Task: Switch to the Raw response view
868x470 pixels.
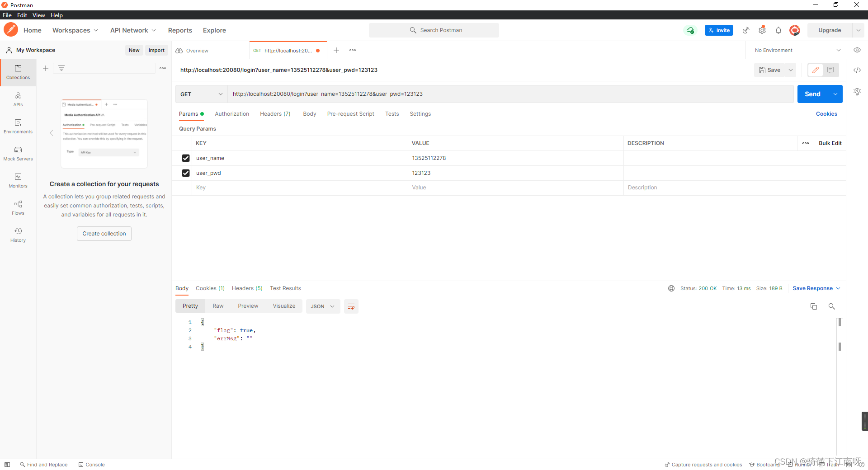Action: [218, 306]
